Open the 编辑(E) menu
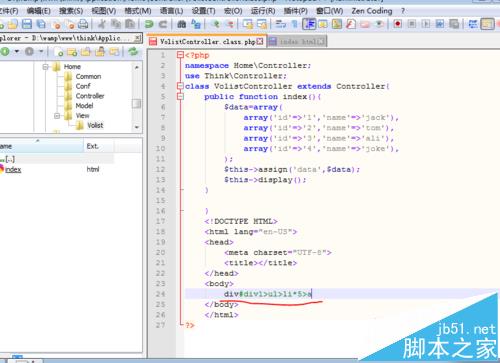The height and width of the screenshot is (363, 500). click(39, 11)
